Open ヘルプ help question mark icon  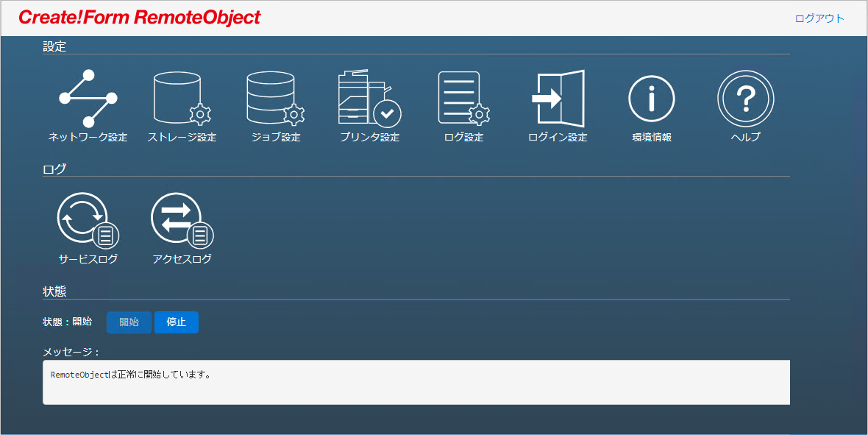click(745, 99)
